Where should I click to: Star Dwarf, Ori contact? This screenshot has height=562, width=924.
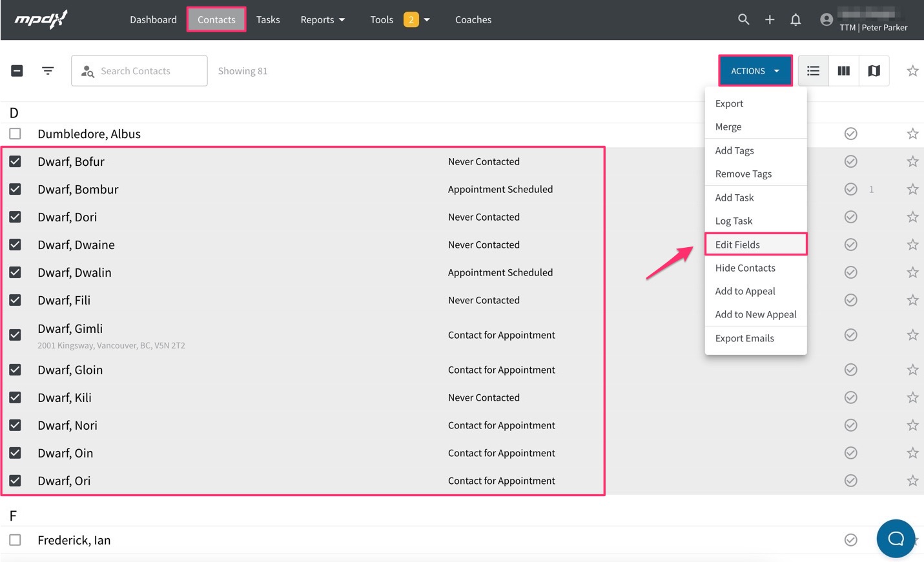(912, 481)
